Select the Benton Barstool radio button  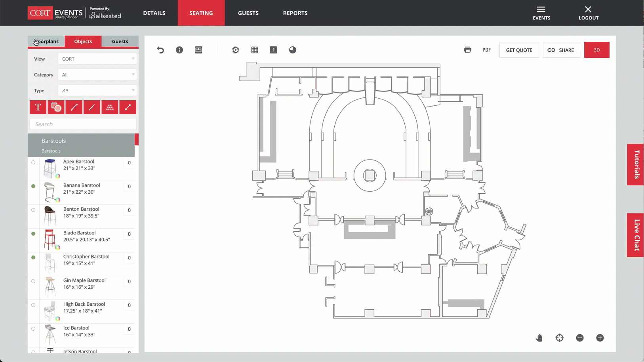point(33,210)
